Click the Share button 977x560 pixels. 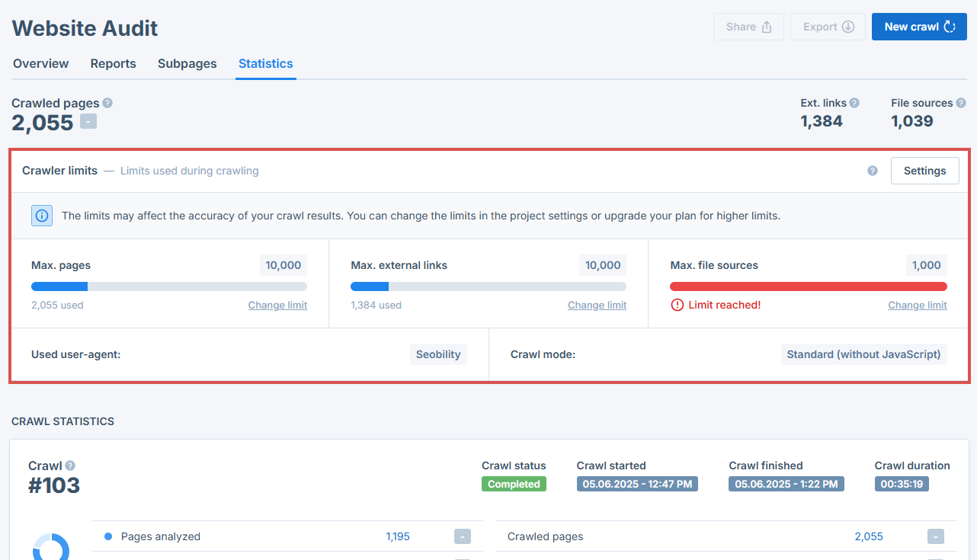pyautogui.click(x=748, y=27)
